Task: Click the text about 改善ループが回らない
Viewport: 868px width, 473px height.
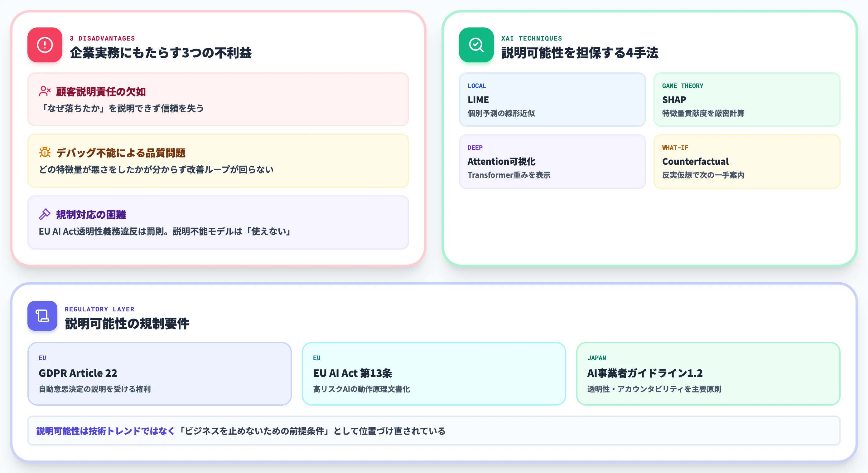Action: 156,169
